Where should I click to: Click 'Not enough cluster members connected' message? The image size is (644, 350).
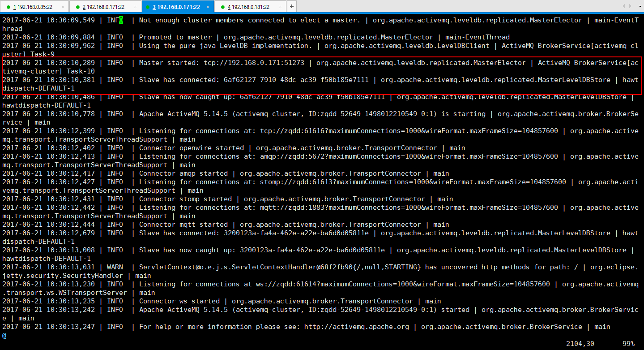tap(249, 20)
